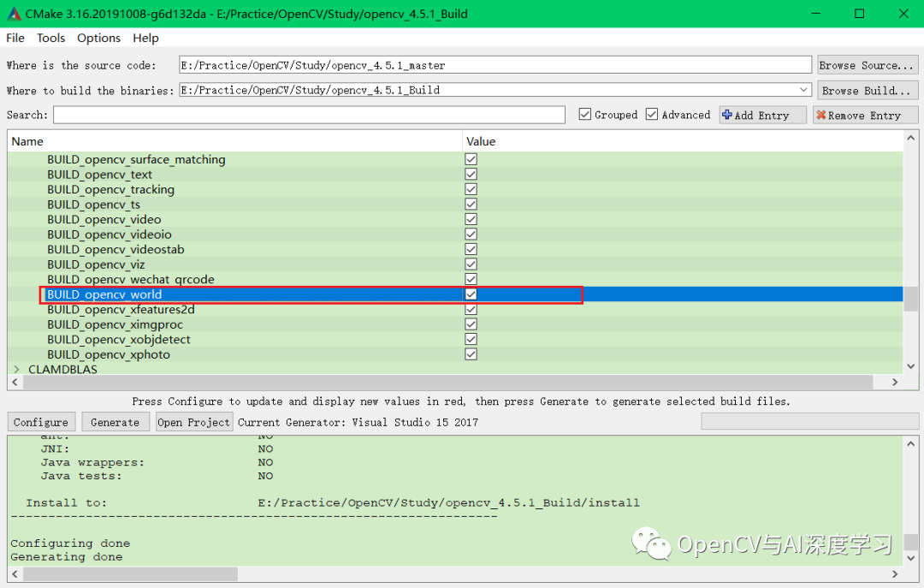
Task: Open the build binaries path dropdown
Action: coord(803,89)
